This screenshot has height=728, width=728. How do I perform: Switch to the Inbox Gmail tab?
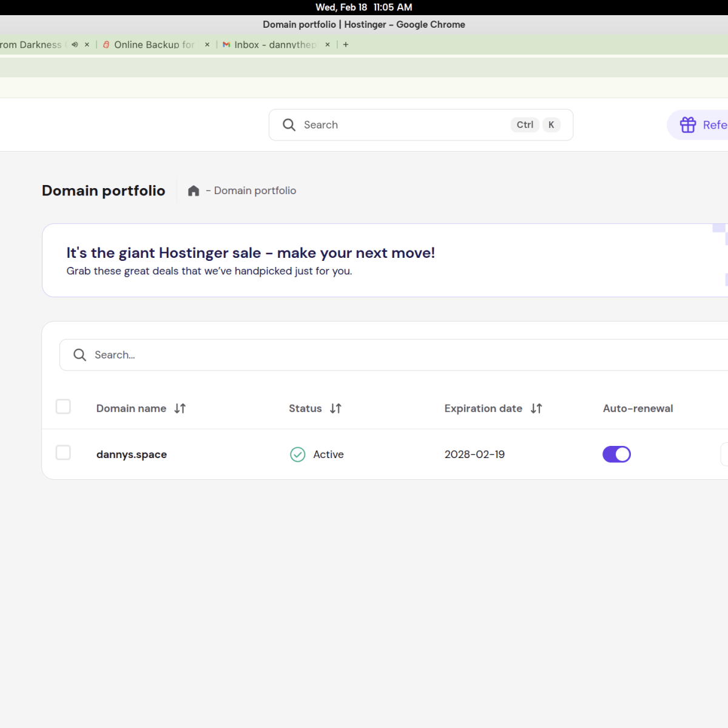(x=273, y=44)
